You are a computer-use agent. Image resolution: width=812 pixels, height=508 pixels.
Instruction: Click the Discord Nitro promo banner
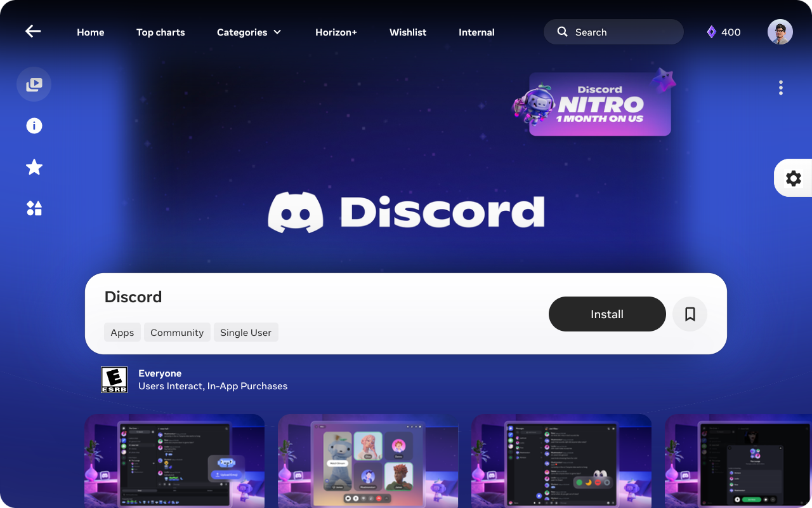point(593,102)
